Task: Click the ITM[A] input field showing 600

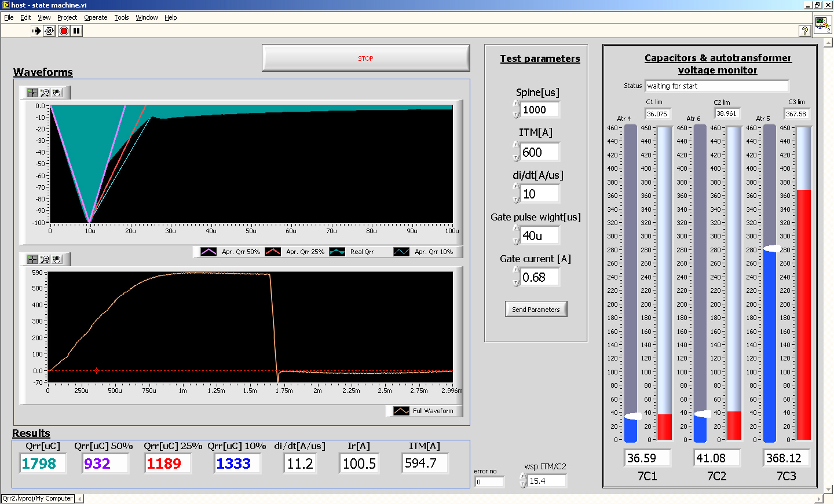Action: tap(540, 152)
